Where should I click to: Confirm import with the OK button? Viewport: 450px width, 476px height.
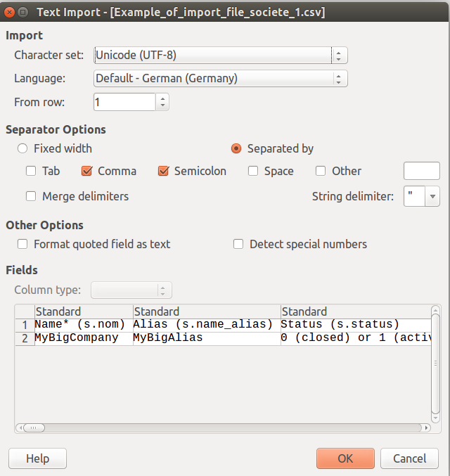pos(345,458)
